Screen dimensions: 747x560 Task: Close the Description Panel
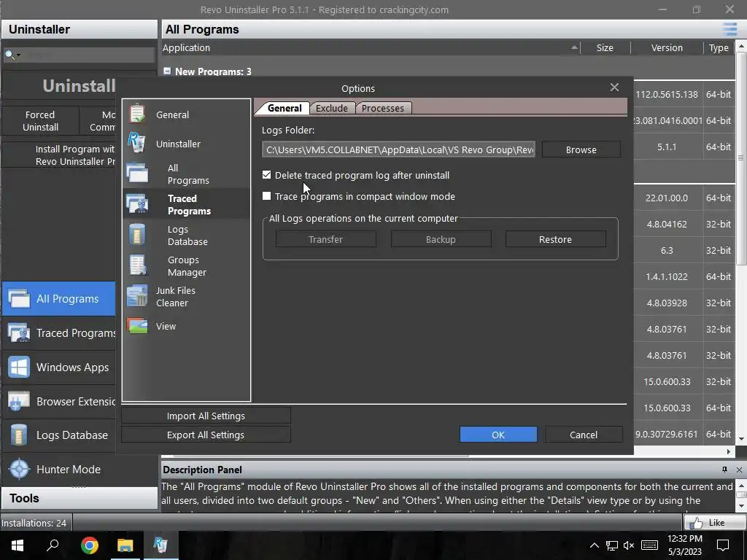739,470
